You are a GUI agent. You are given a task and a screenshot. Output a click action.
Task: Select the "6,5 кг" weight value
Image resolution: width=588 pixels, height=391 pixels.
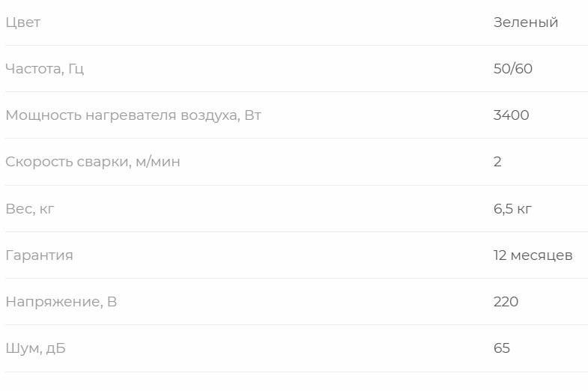[x=512, y=208]
